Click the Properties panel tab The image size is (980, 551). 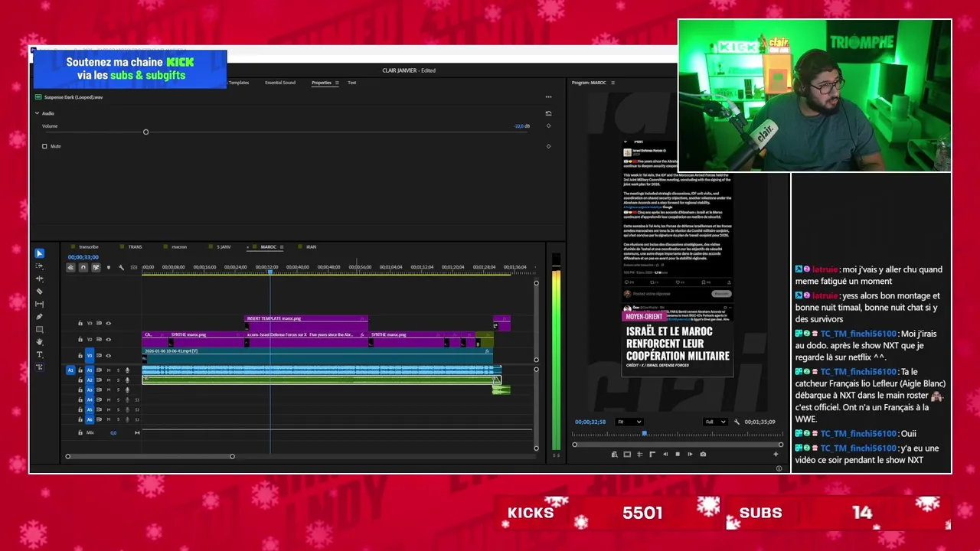[x=322, y=83]
